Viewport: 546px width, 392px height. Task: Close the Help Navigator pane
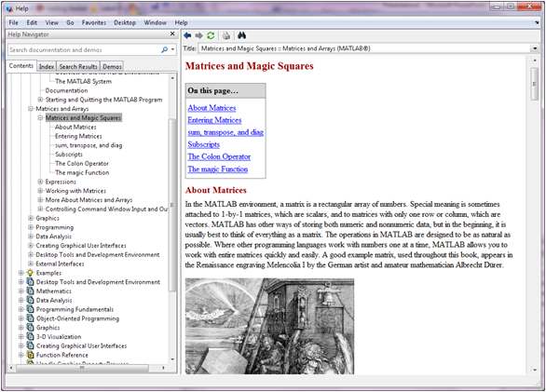pos(172,34)
